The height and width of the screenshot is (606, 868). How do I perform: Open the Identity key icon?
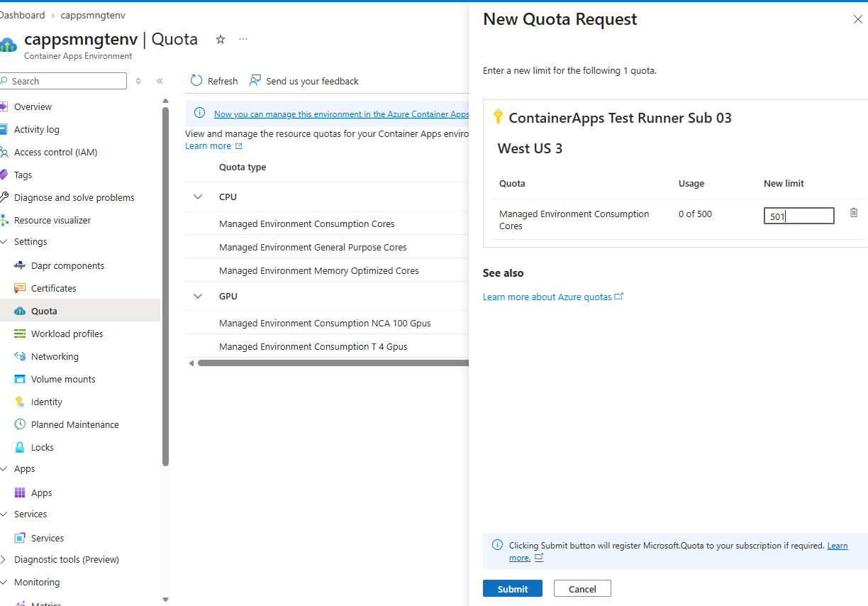pyautogui.click(x=20, y=402)
